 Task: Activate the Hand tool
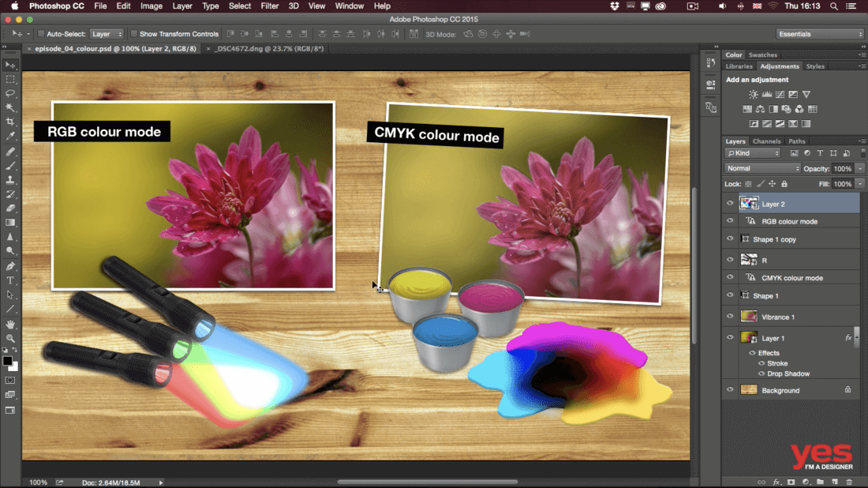pos(10,324)
